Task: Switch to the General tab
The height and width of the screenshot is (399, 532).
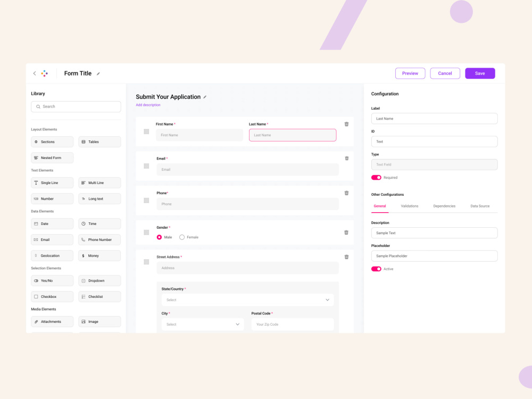Action: click(380, 206)
